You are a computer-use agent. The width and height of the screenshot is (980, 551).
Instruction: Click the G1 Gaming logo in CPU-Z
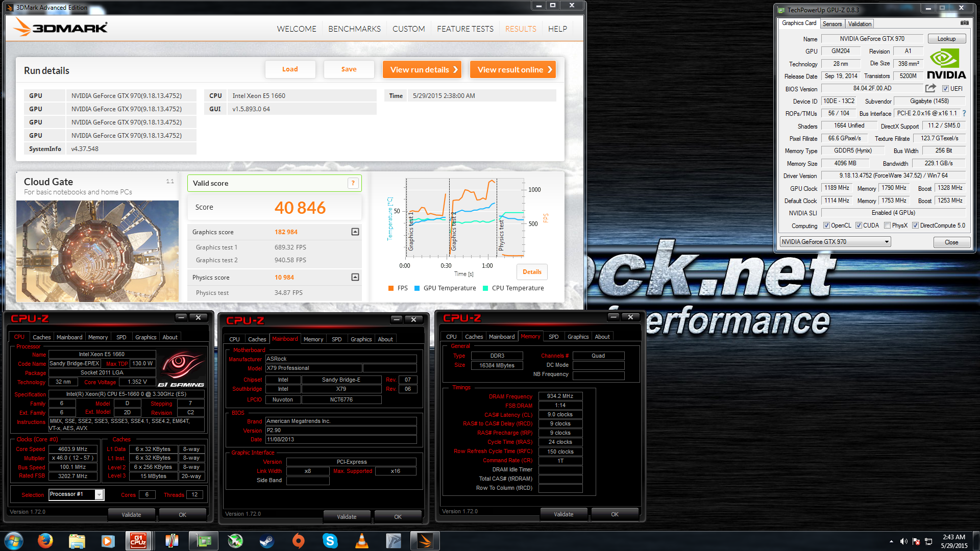181,370
